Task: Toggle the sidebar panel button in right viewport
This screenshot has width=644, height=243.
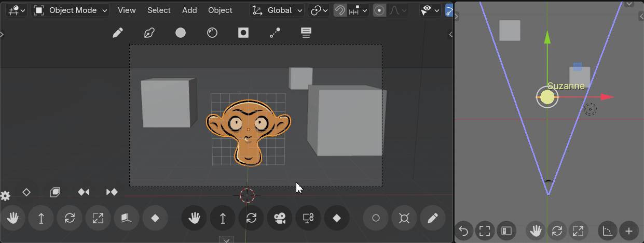Action: 506,231
